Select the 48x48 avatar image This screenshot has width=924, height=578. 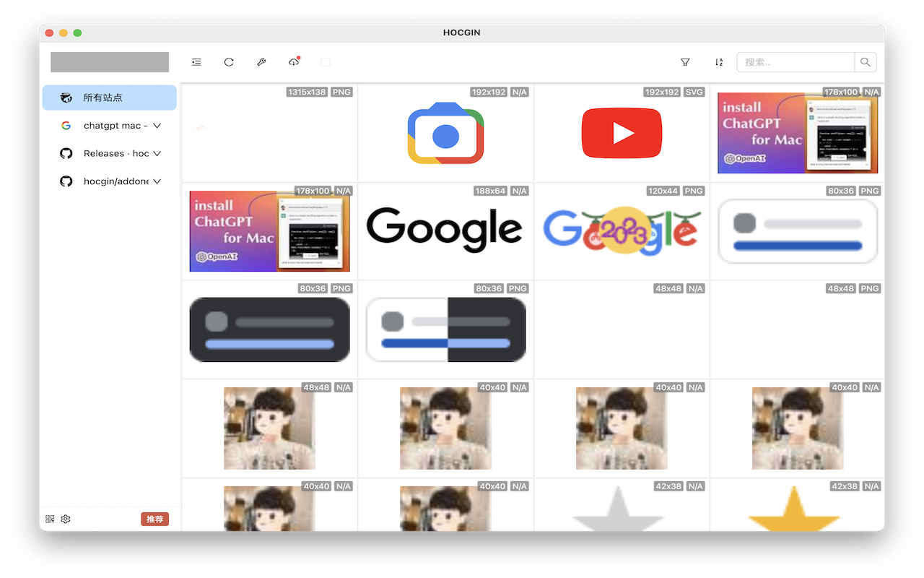coord(269,428)
